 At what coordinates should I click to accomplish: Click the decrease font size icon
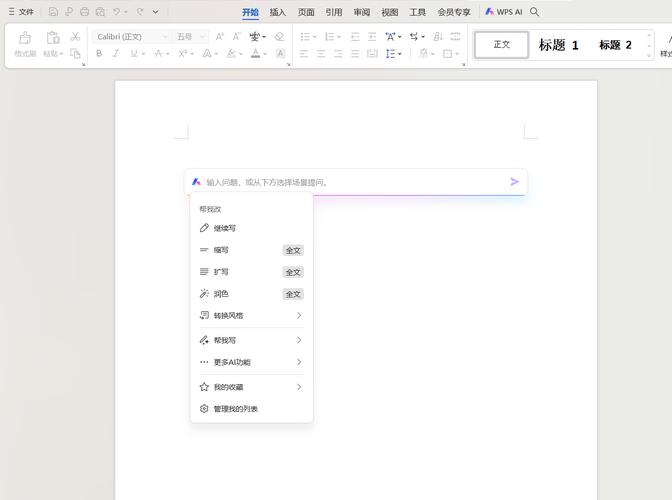tap(237, 37)
